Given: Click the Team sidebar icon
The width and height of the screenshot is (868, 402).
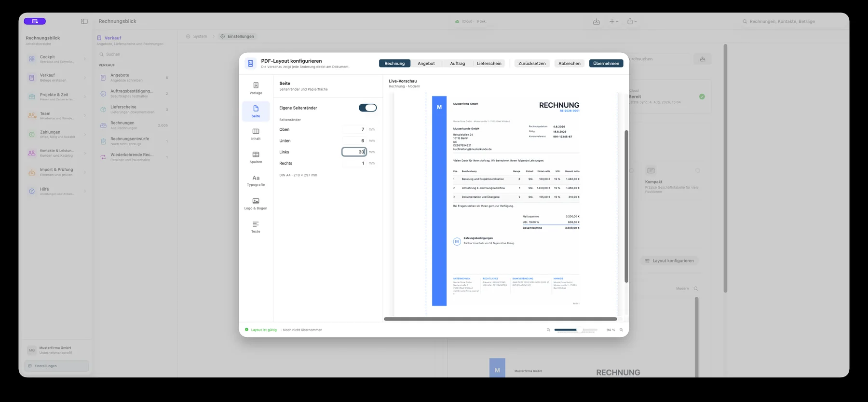Looking at the screenshot, I should point(32,115).
